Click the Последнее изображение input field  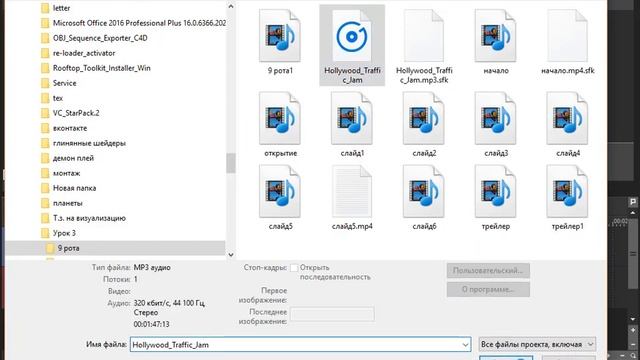coord(332,314)
